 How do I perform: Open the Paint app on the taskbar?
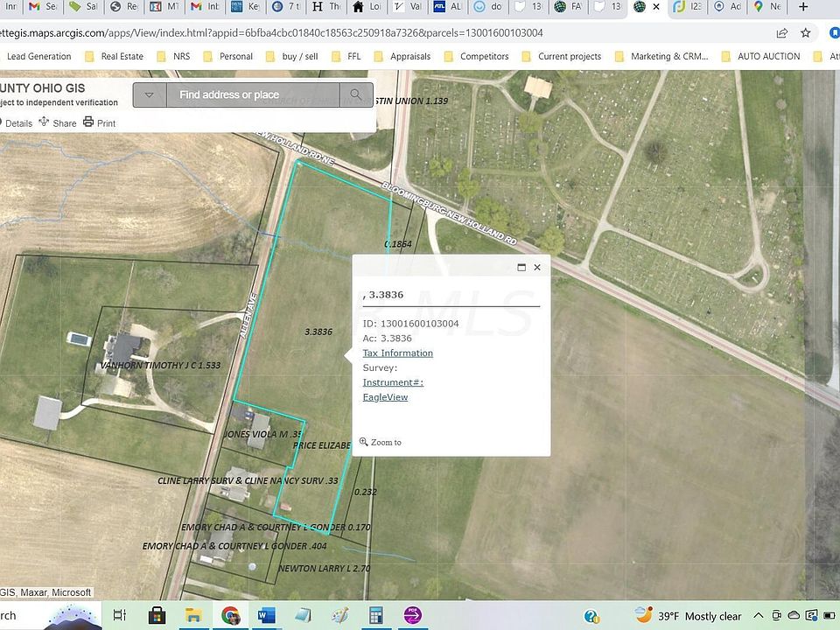pos(339,615)
